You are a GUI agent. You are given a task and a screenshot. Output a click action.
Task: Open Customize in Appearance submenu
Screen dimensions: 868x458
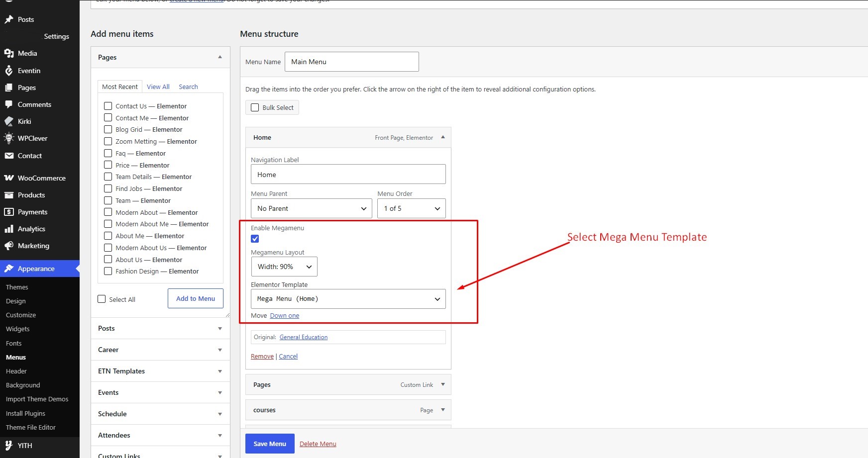pos(21,315)
